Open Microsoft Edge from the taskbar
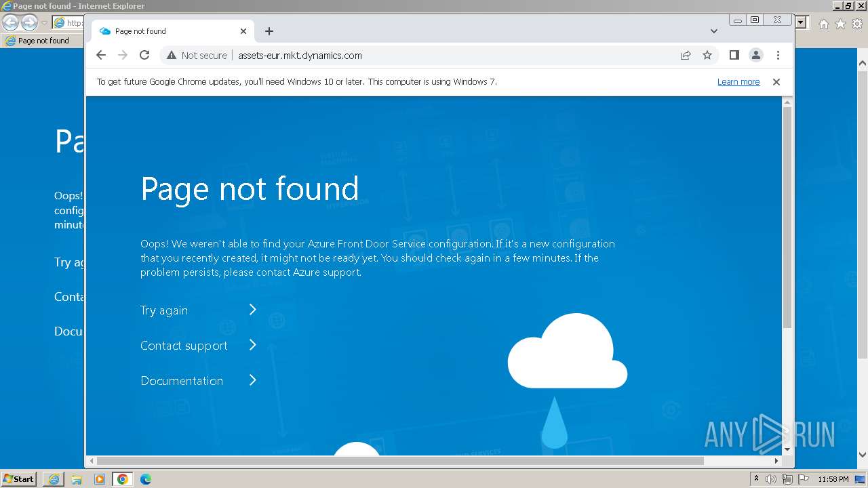Viewport: 868px width, 488px height. (x=146, y=479)
